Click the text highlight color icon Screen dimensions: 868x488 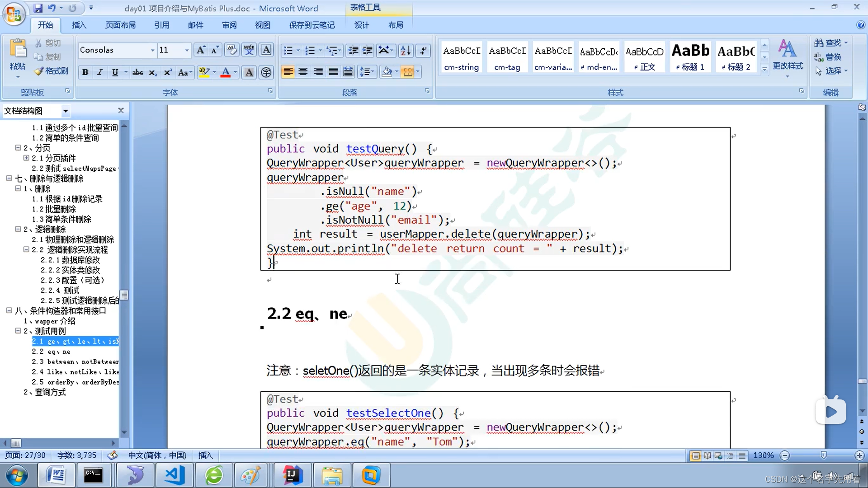tap(204, 71)
